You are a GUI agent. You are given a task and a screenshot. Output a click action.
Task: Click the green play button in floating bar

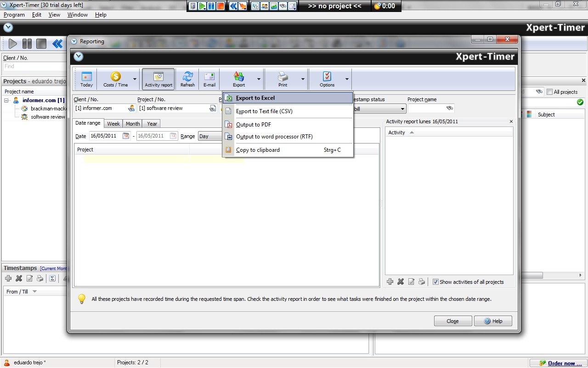pyautogui.click(x=202, y=6)
